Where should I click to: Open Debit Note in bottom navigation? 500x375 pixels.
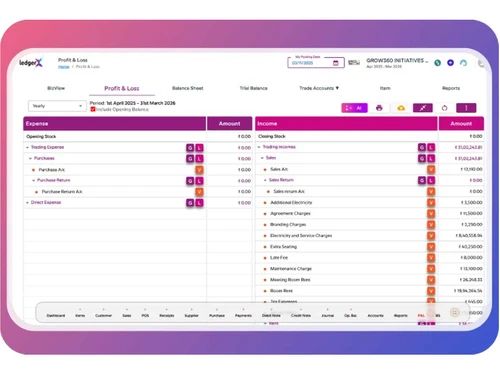tap(271, 315)
